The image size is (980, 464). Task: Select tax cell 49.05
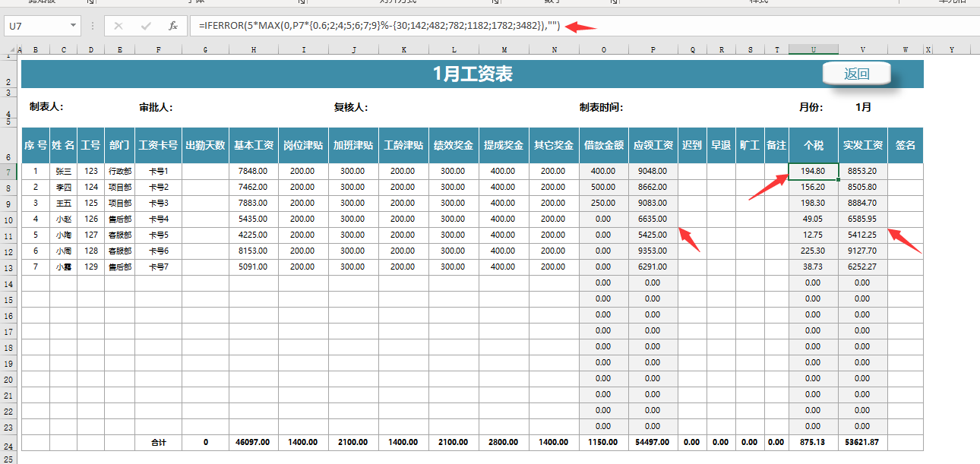point(814,219)
